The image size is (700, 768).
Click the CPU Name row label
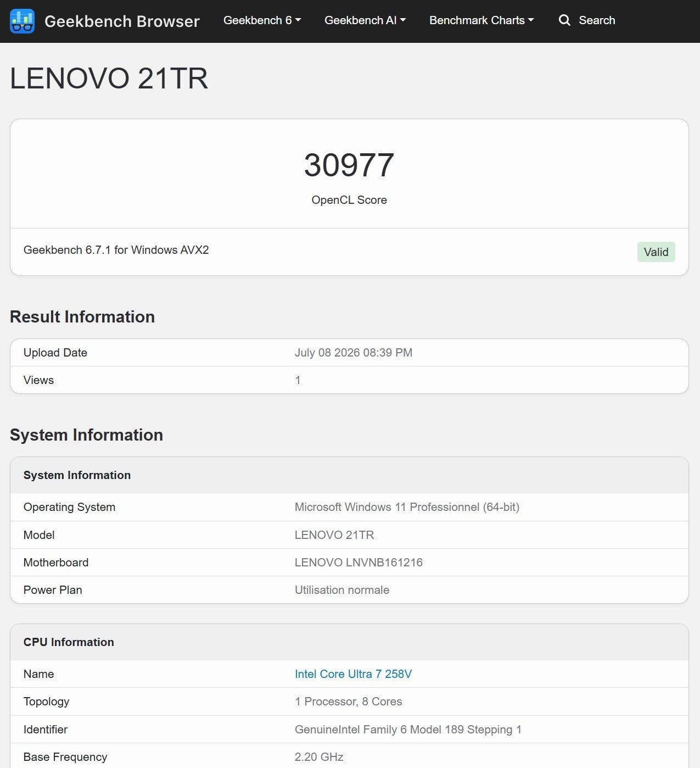tap(38, 674)
